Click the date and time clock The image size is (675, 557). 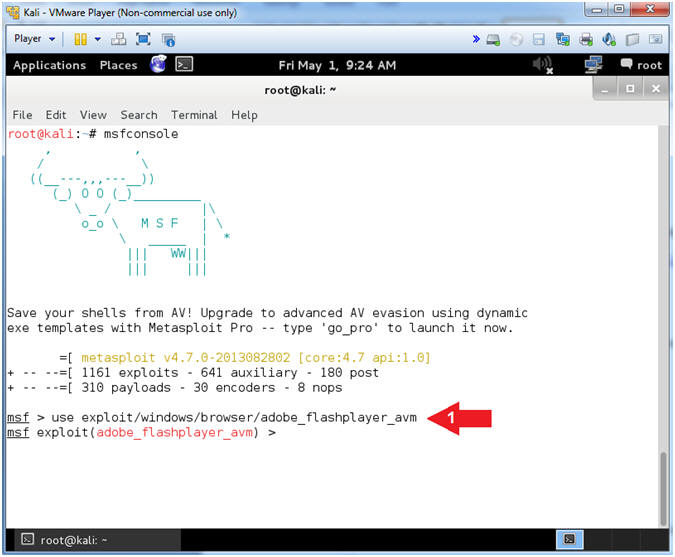[x=337, y=65]
